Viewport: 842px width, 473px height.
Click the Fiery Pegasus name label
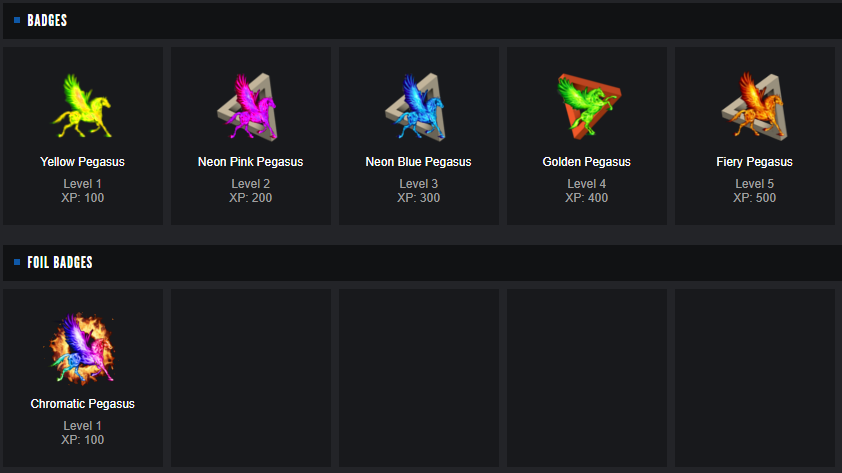pos(754,162)
